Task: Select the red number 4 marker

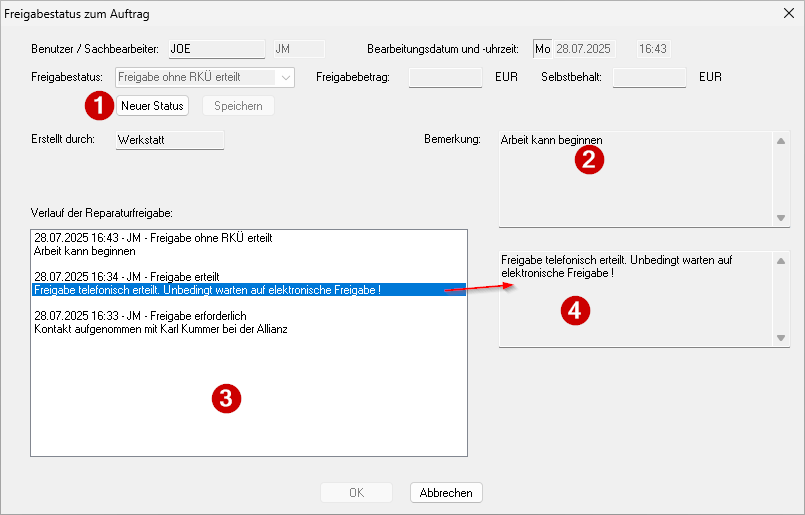Action: (575, 311)
